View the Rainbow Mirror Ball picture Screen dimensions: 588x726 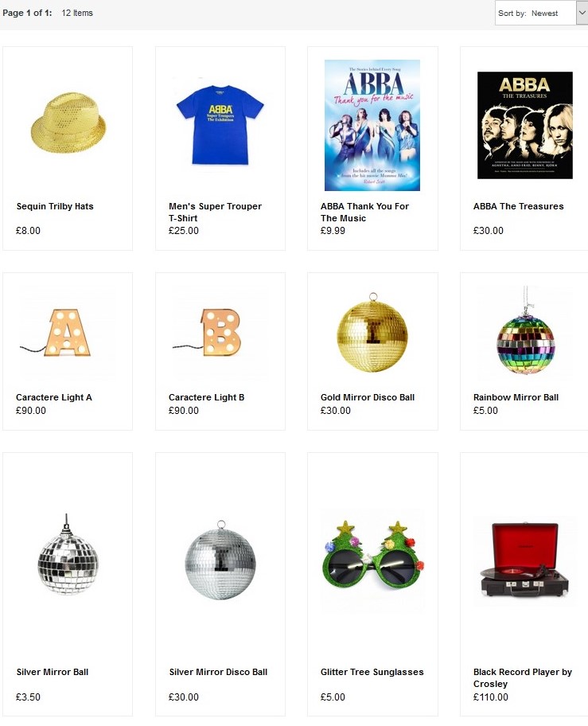point(526,330)
